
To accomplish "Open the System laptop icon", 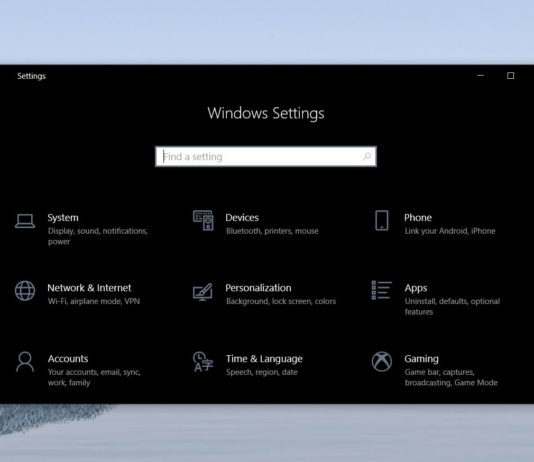I will (x=25, y=221).
